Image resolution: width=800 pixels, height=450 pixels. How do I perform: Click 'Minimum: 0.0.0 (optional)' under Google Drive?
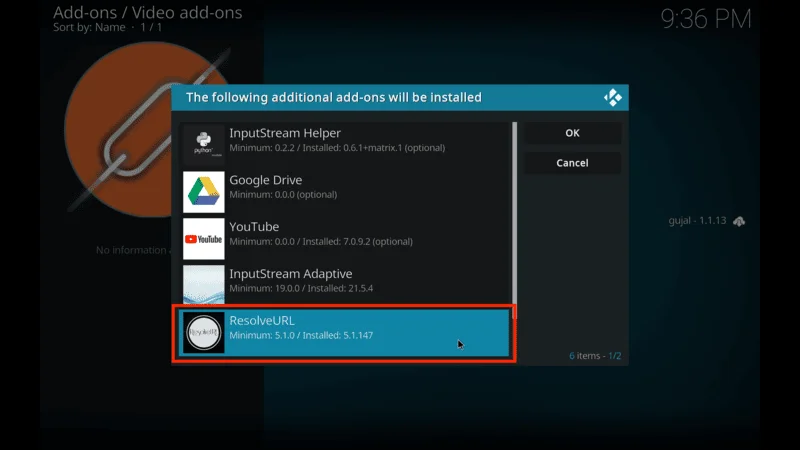[283, 194]
